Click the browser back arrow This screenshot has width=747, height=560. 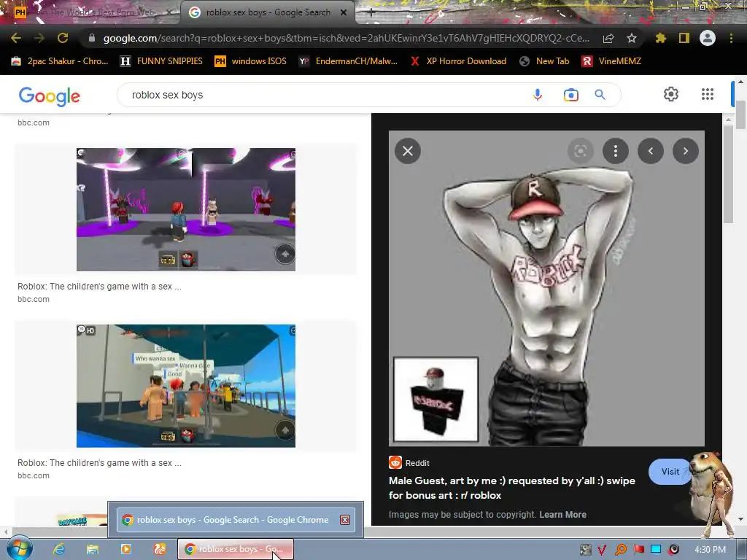click(x=16, y=38)
